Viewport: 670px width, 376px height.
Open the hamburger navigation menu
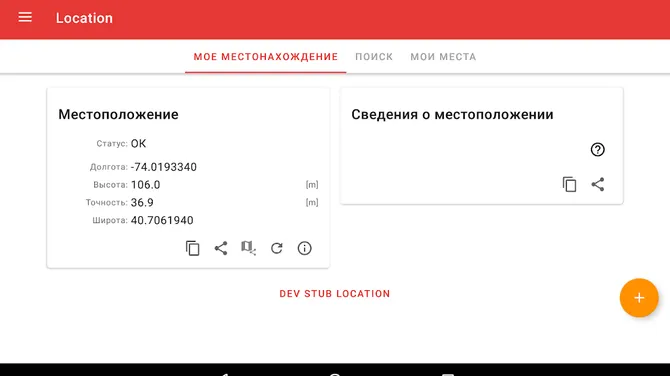pos(25,18)
